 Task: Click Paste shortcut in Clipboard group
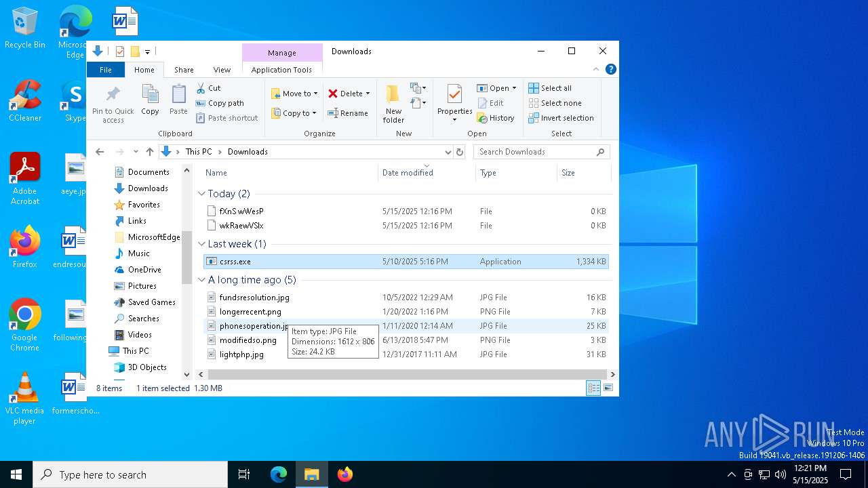click(226, 118)
